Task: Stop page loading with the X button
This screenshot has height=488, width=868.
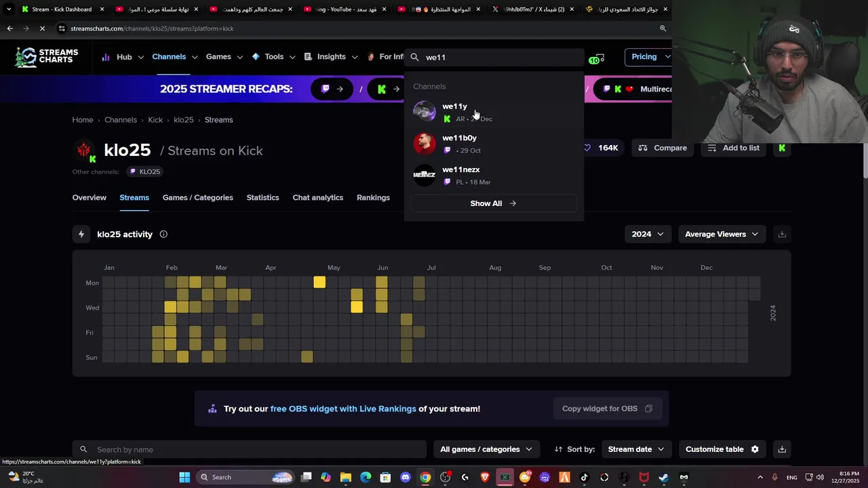Action: pyautogui.click(x=42, y=28)
